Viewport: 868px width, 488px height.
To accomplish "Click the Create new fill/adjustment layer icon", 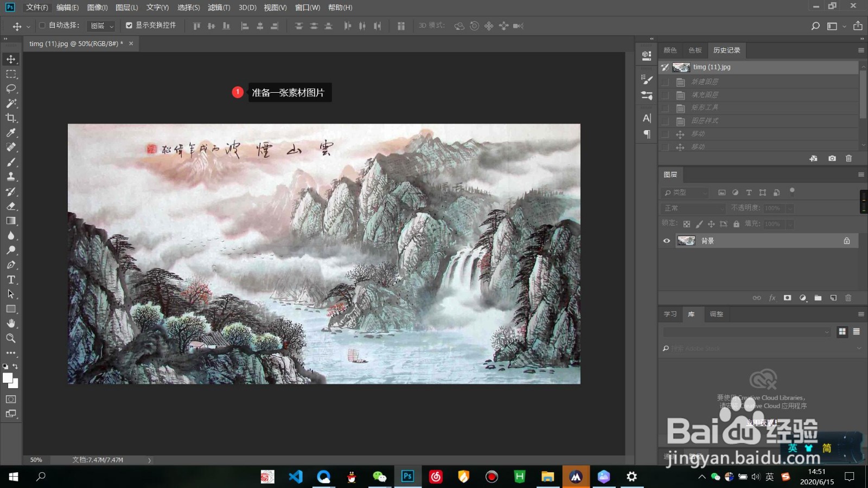I will point(803,298).
